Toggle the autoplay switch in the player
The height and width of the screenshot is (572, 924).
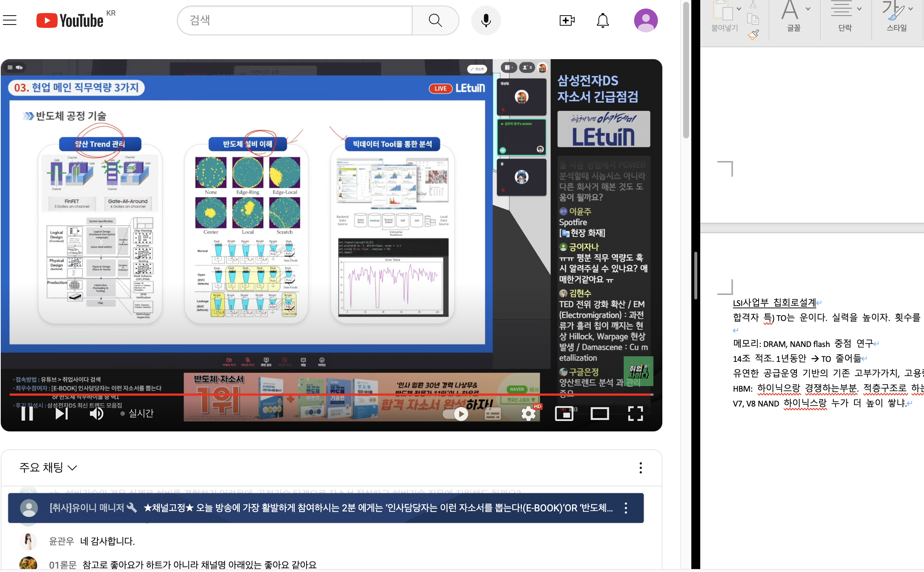click(x=456, y=414)
